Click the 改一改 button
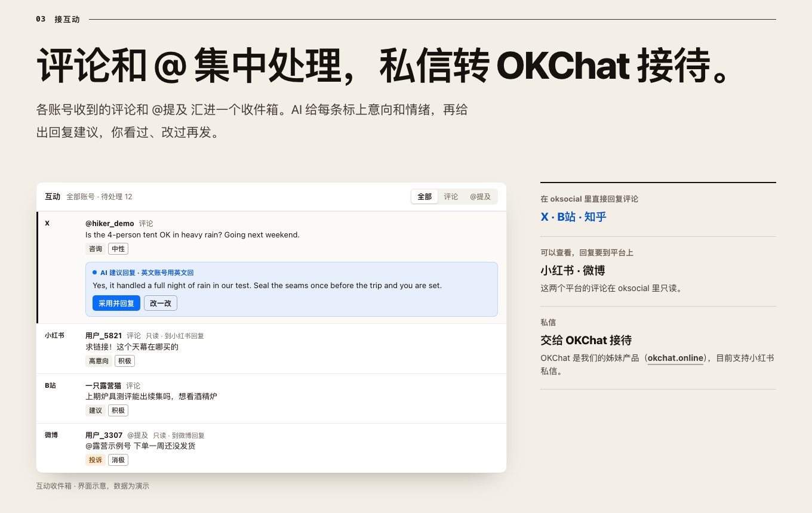The height and width of the screenshot is (513, 812). (161, 303)
